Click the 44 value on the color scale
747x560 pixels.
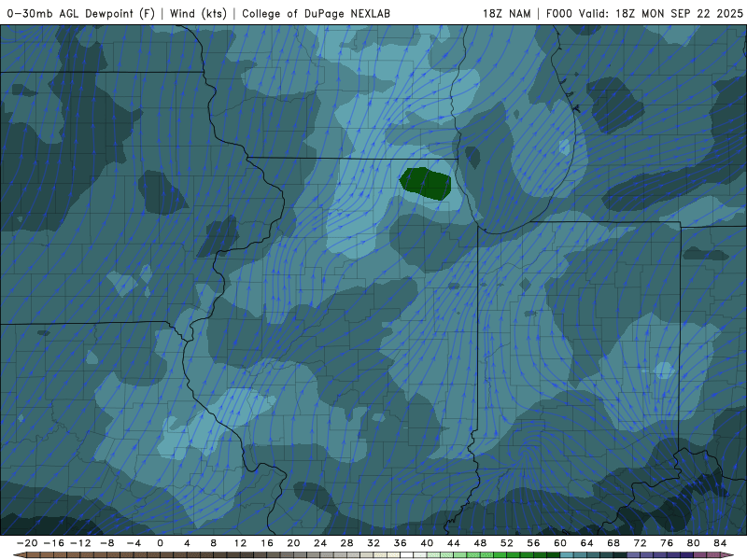coord(454,543)
